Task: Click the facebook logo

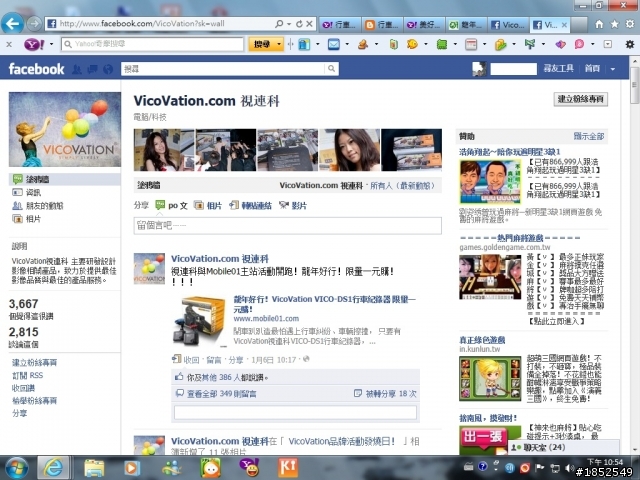Action: 36,69
